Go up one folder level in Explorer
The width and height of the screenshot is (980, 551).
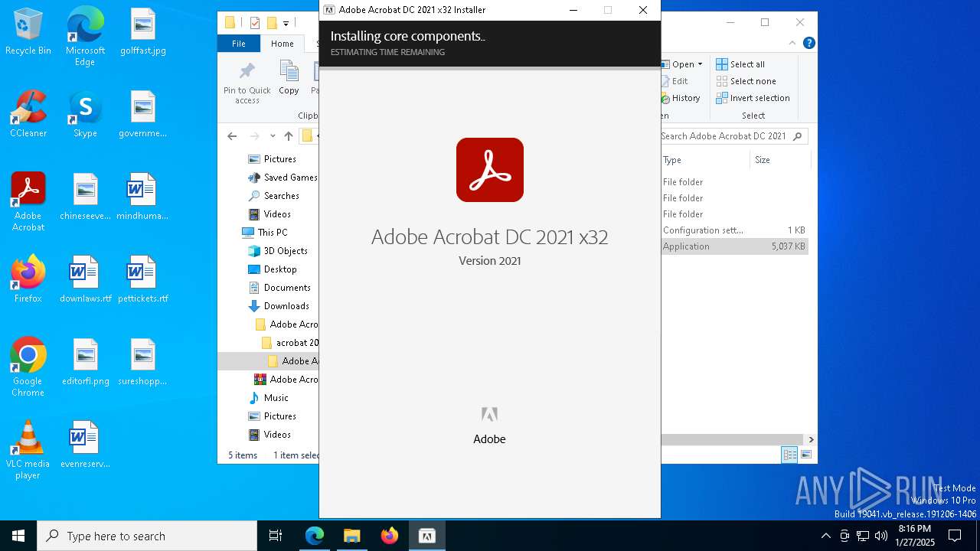point(289,136)
